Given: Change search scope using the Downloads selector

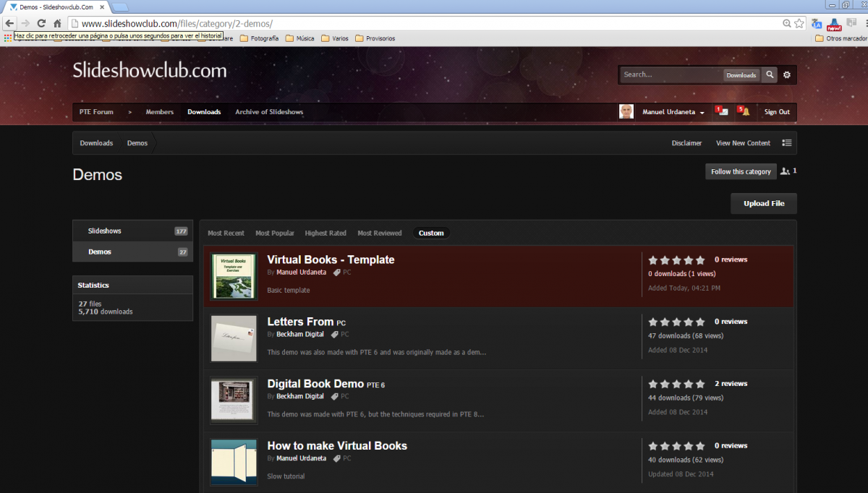Looking at the screenshot, I should point(741,75).
